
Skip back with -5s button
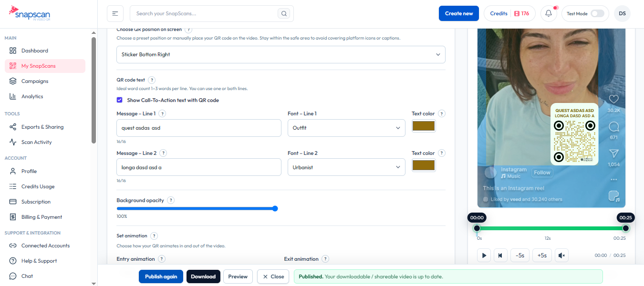coord(520,255)
